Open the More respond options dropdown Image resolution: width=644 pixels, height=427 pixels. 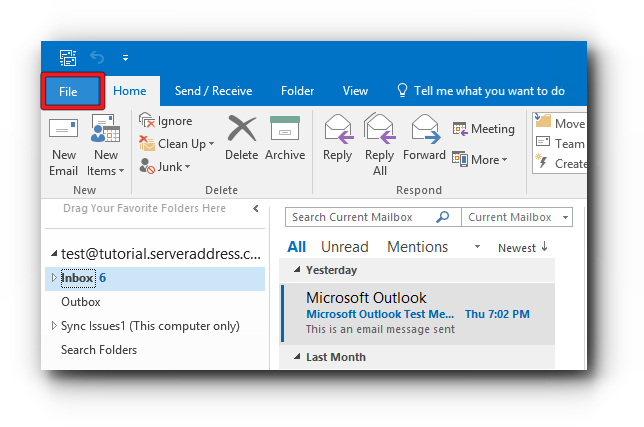click(480, 159)
